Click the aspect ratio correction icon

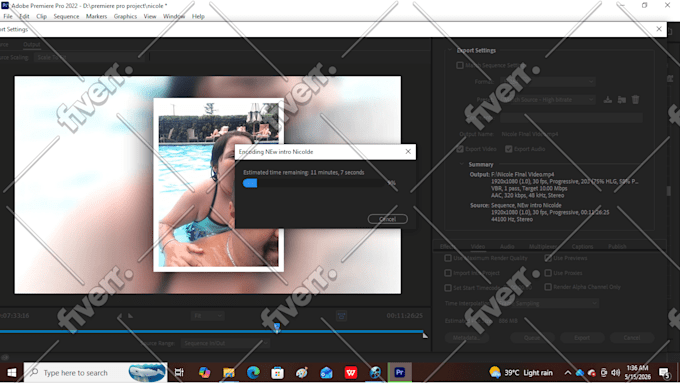point(341,316)
